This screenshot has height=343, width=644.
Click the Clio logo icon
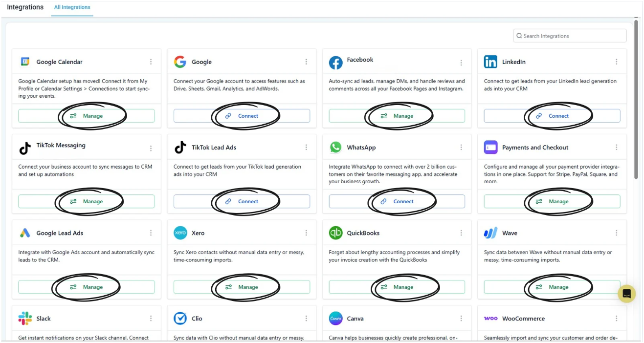click(x=180, y=319)
